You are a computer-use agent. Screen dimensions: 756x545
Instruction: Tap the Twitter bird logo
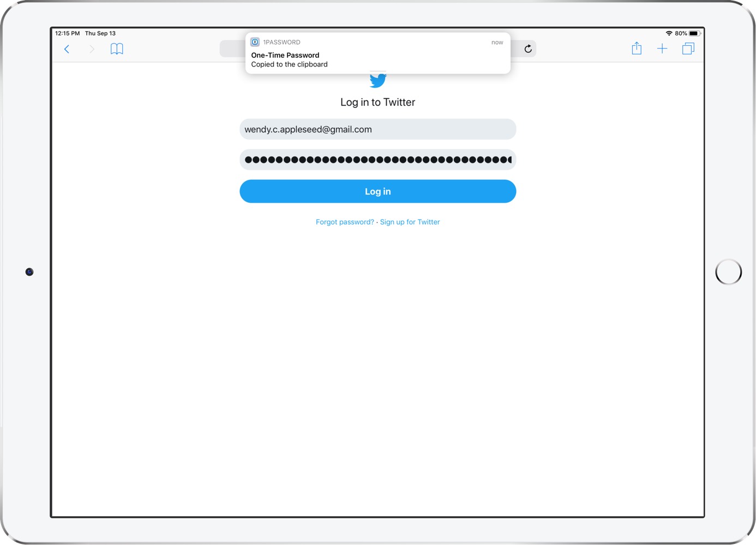(378, 80)
